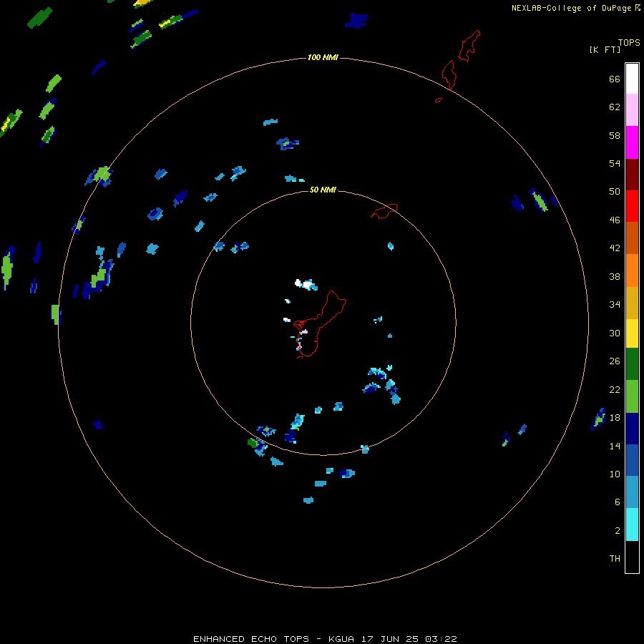Select the dark green legend swatch
The height and width of the screenshot is (644, 644).
(632, 364)
